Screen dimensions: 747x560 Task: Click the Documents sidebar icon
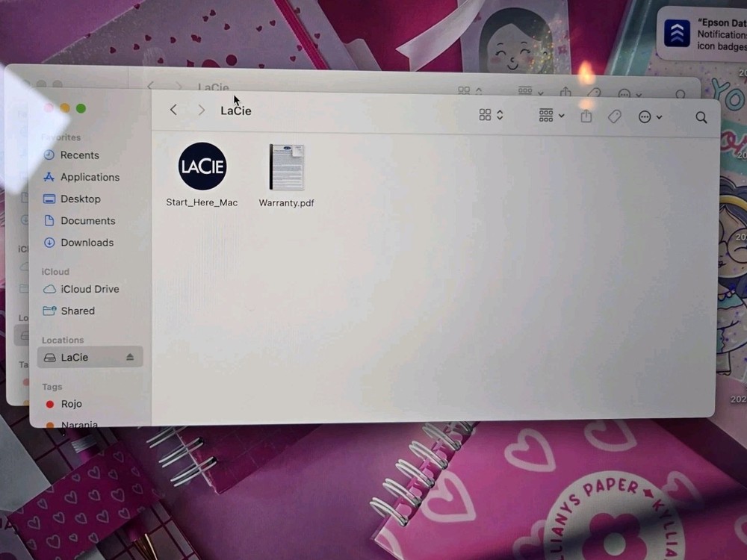pyautogui.click(x=49, y=220)
